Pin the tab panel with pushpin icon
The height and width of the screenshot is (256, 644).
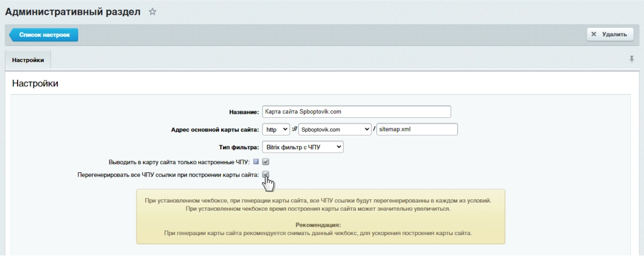632,59
